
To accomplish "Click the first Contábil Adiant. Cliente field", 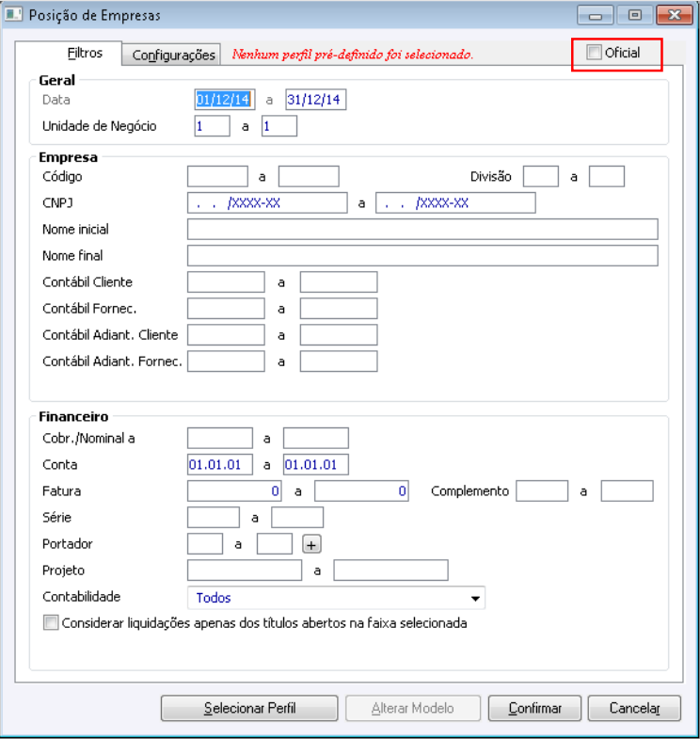I will click(x=226, y=334).
